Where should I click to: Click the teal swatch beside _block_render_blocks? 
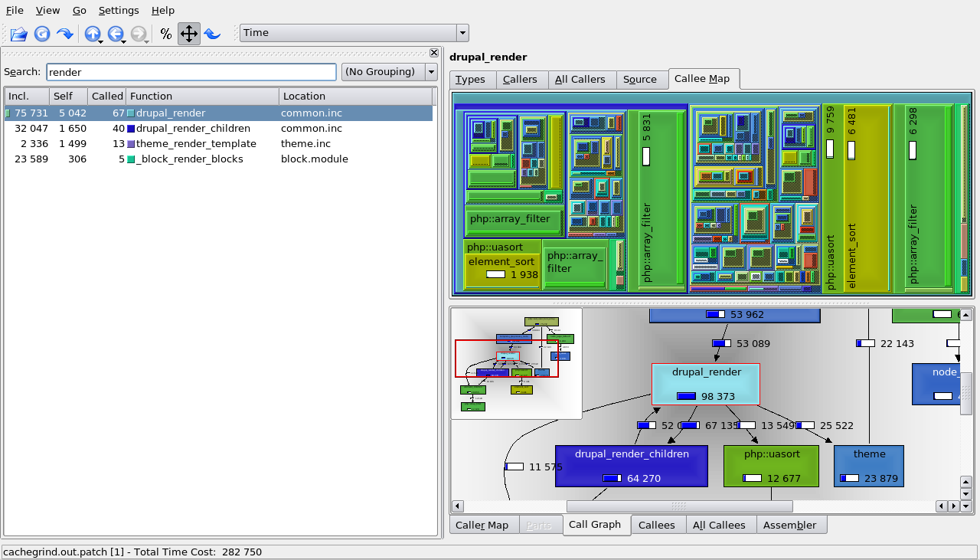(131, 160)
